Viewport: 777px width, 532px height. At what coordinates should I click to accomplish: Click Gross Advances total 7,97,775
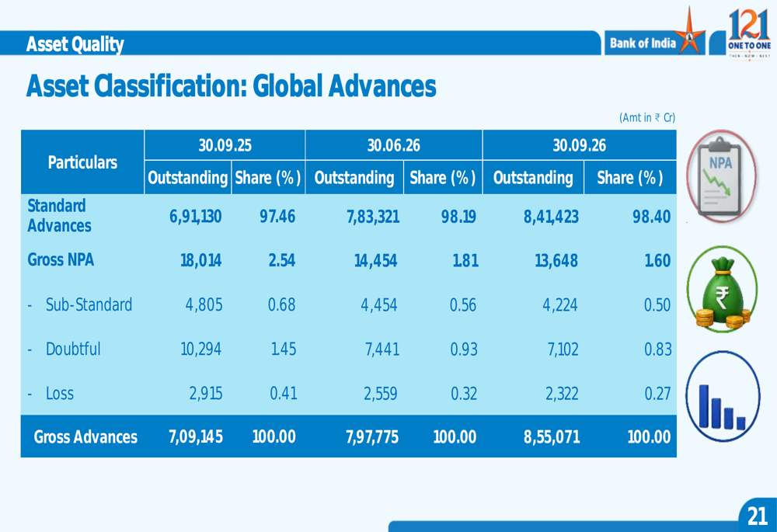pos(372,437)
